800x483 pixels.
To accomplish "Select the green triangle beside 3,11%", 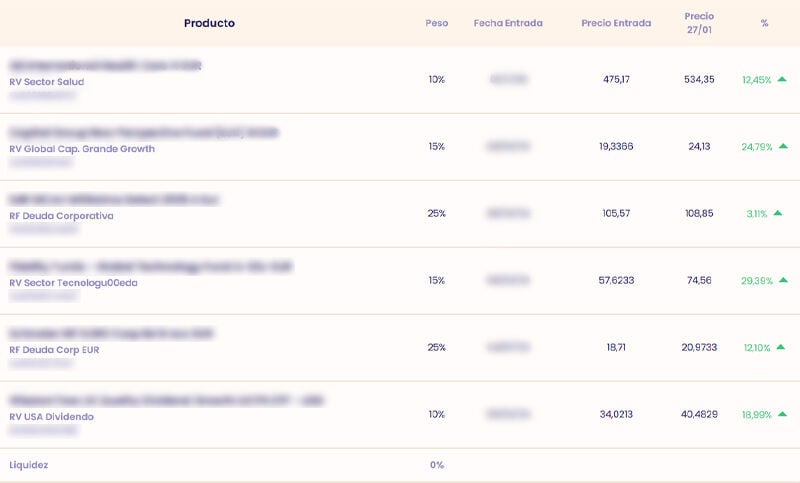I will click(777, 213).
